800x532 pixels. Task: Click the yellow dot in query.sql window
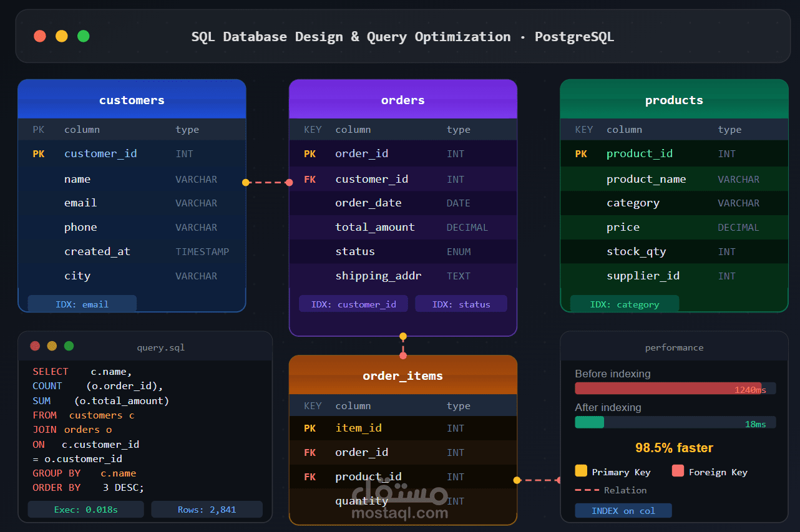[x=52, y=346]
